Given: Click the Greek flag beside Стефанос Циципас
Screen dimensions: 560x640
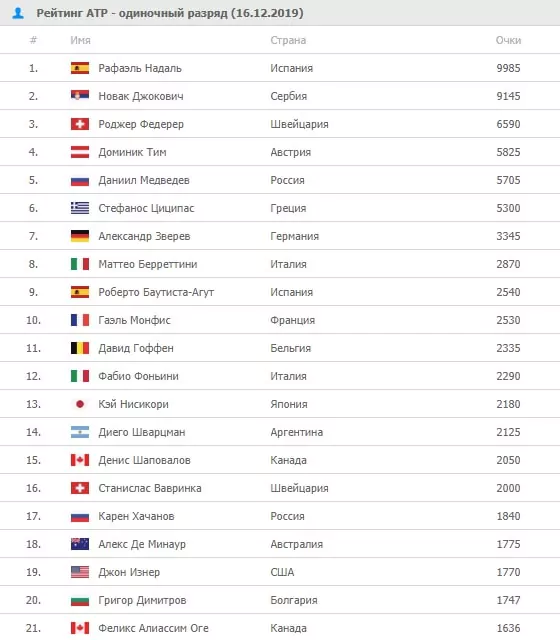Looking at the screenshot, I should click(80, 208).
